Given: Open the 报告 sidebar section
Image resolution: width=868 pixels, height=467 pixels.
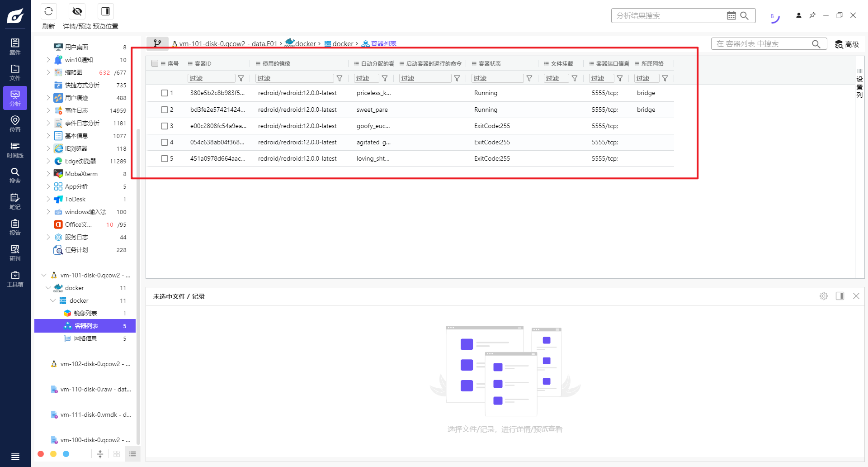Looking at the screenshot, I should 15,227.
